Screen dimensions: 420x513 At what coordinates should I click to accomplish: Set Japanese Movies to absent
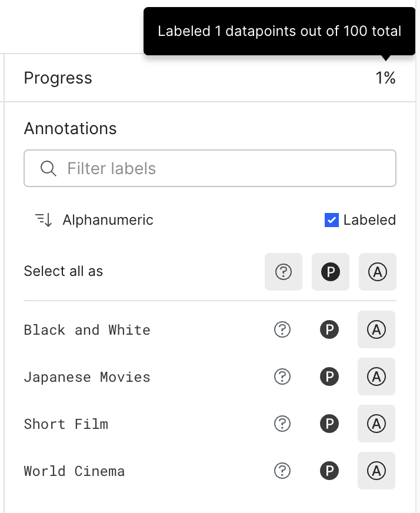376,377
